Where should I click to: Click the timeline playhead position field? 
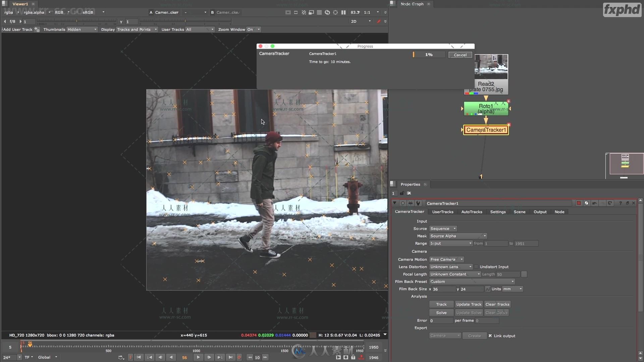(183, 357)
